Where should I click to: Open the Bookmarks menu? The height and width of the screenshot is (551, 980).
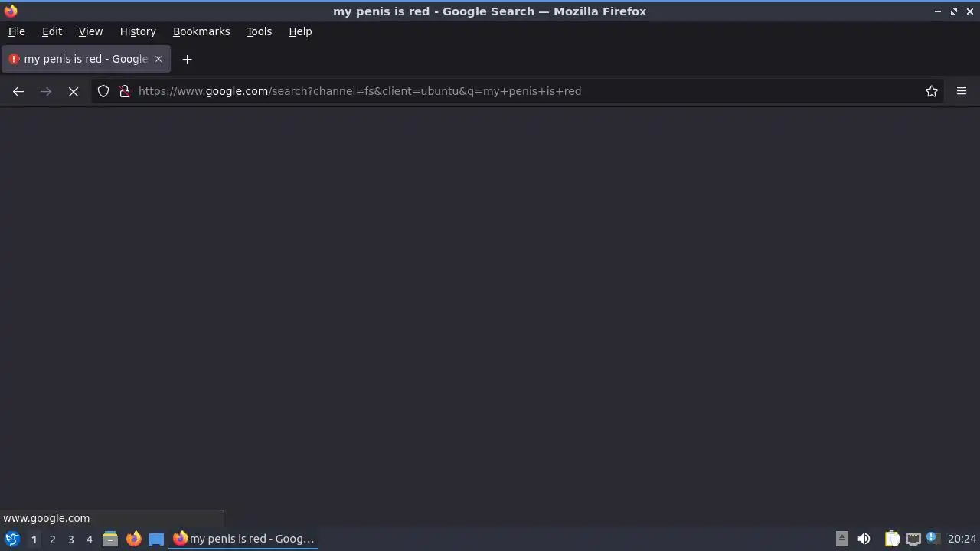pos(201,31)
